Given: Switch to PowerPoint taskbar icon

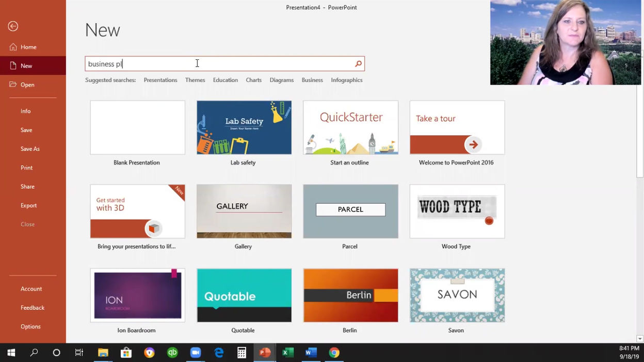Looking at the screenshot, I should tap(265, 353).
